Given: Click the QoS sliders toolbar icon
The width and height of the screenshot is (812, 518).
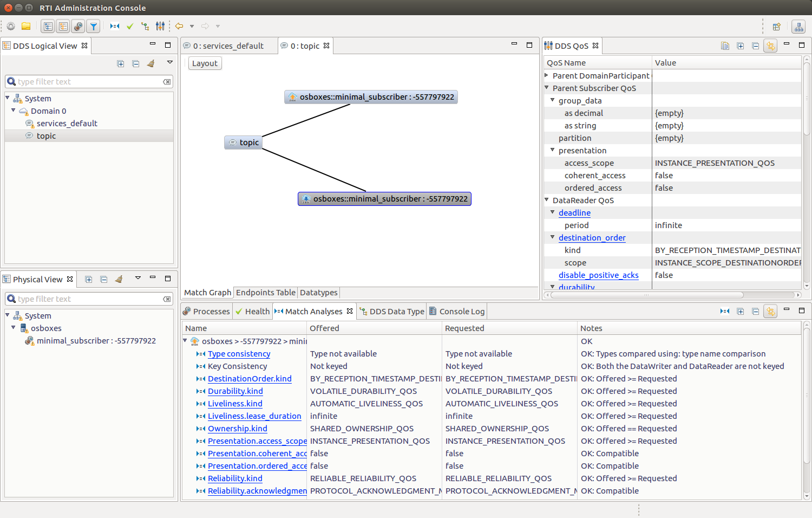Looking at the screenshot, I should (x=160, y=26).
